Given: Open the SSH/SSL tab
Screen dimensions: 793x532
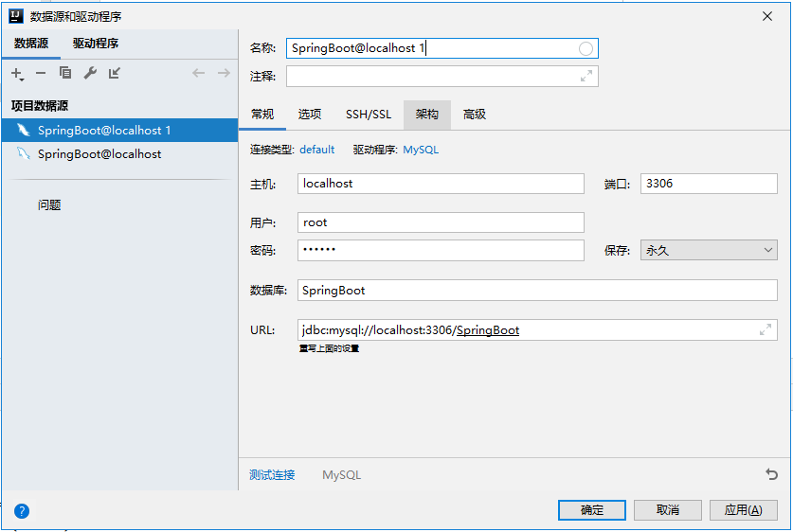Looking at the screenshot, I should coord(369,115).
